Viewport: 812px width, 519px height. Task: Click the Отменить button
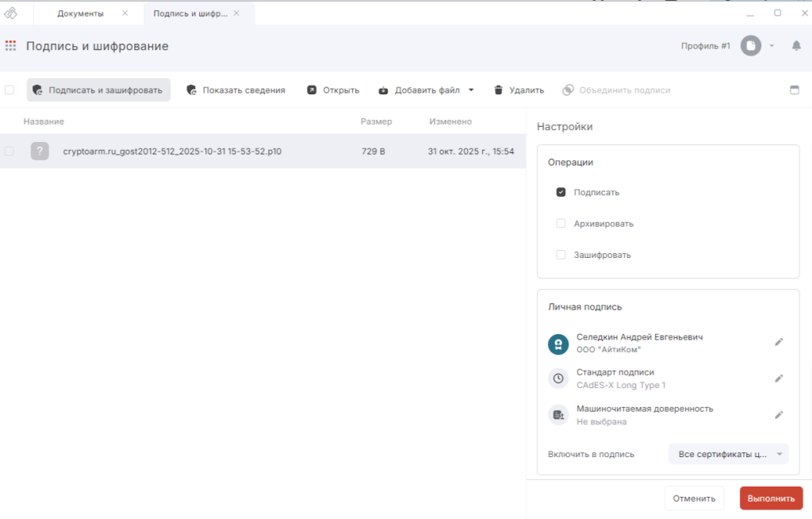(x=693, y=498)
